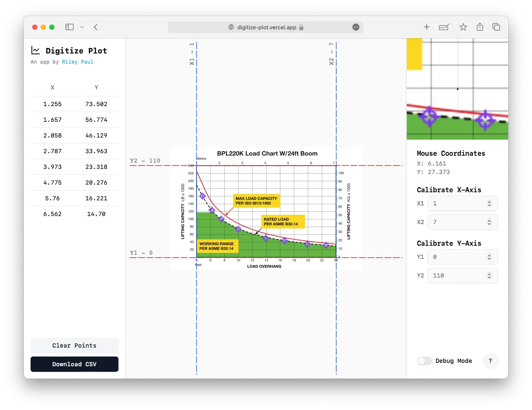532x410 pixels.
Task: Open page options ellipsis in address bar
Action: pos(356,27)
